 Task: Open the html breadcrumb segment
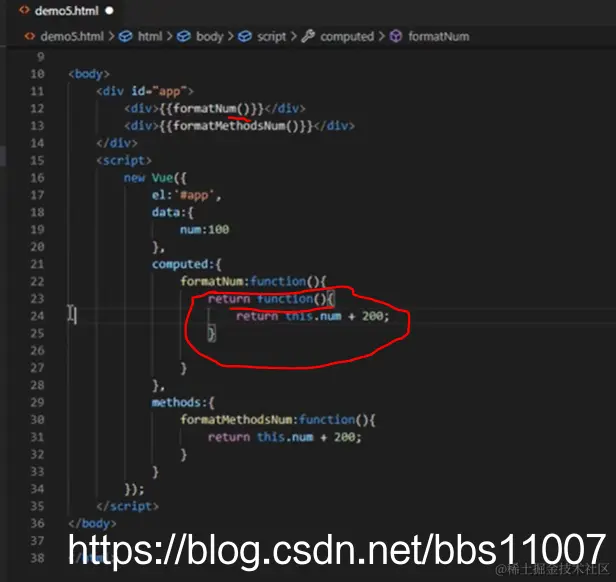point(150,37)
